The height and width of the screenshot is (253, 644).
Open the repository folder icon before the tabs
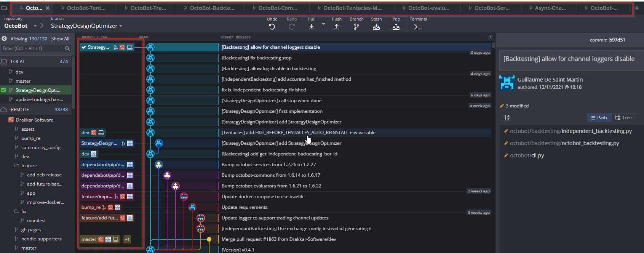pos(5,8)
